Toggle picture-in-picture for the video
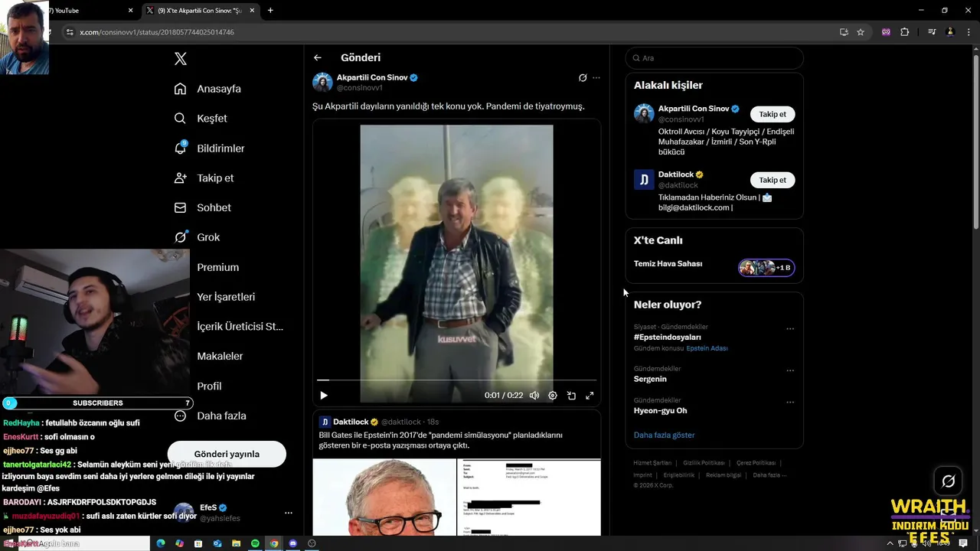Image resolution: width=980 pixels, height=551 pixels. (571, 396)
